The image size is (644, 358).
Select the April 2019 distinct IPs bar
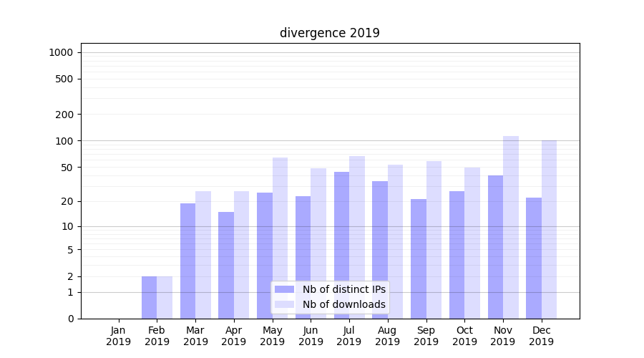click(226, 265)
